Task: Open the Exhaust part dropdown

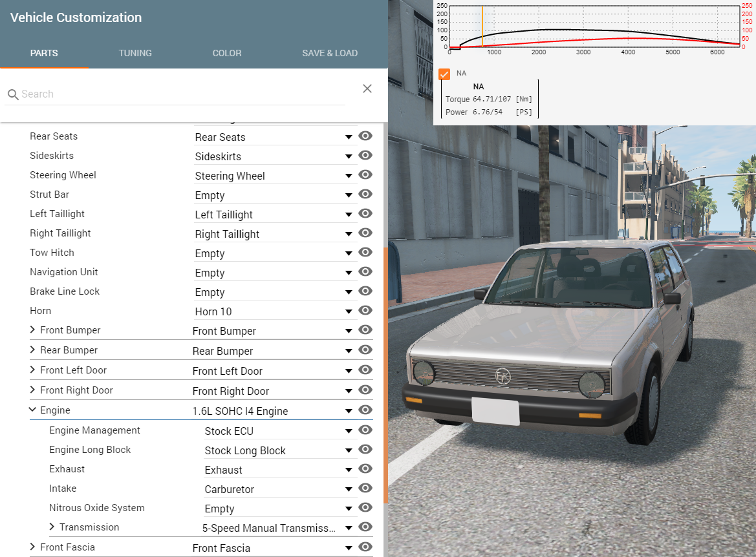Action: [280, 470]
